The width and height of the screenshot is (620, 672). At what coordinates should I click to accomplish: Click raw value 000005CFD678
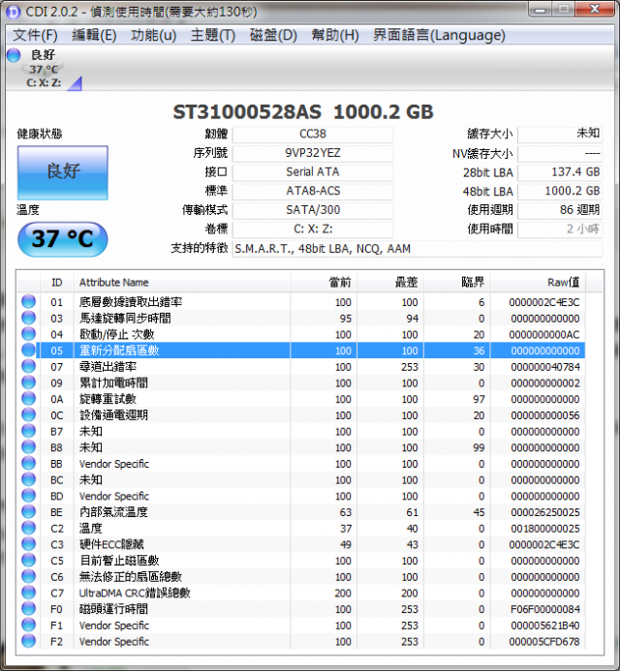tap(544, 642)
